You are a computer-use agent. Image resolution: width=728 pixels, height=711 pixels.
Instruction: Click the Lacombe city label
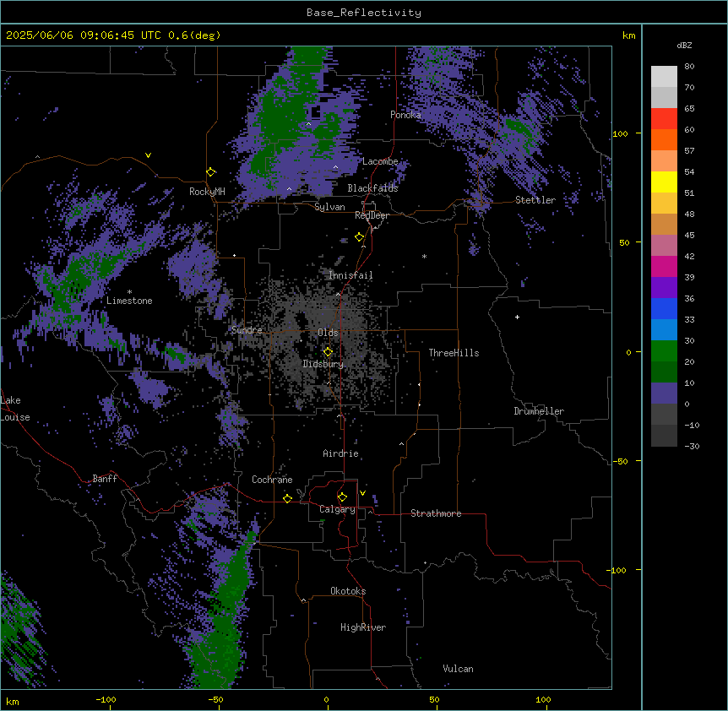click(380, 161)
